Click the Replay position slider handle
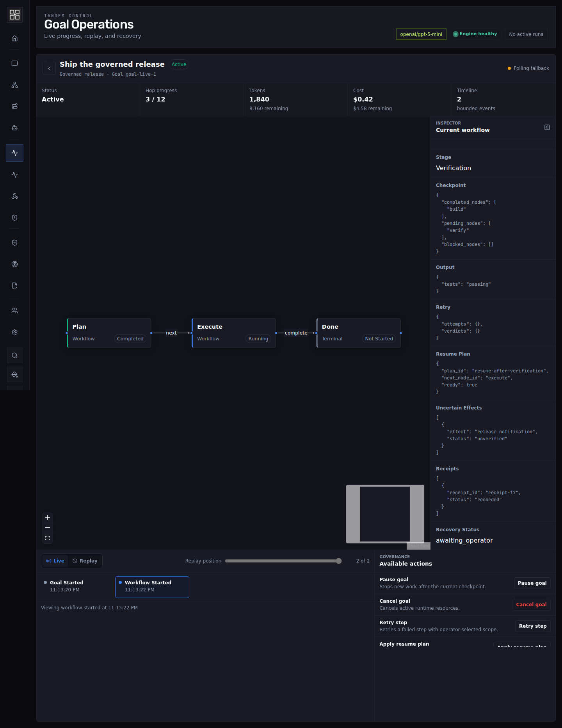This screenshot has height=728, width=562. [339, 561]
